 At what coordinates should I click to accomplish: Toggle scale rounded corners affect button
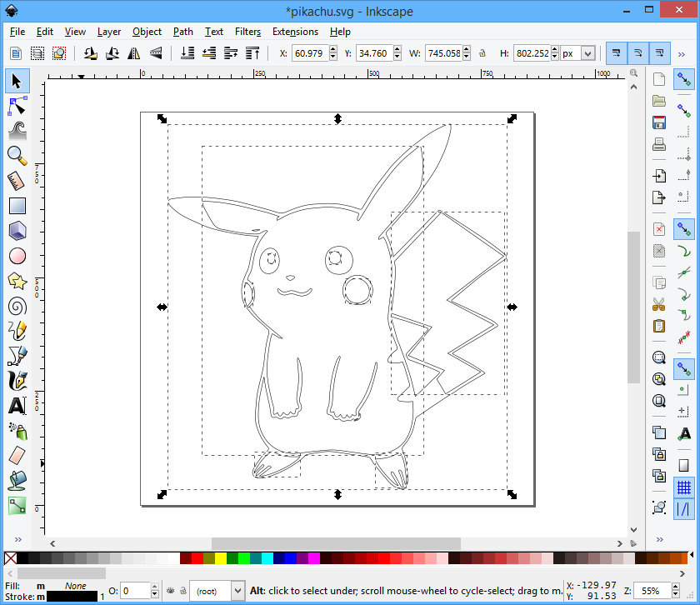click(x=638, y=53)
